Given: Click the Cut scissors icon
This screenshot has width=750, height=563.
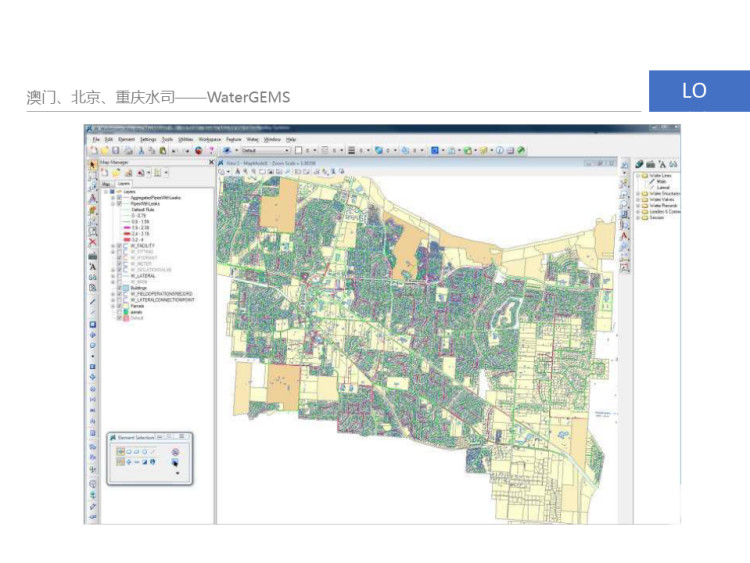Looking at the screenshot, I should pyautogui.click(x=142, y=151).
